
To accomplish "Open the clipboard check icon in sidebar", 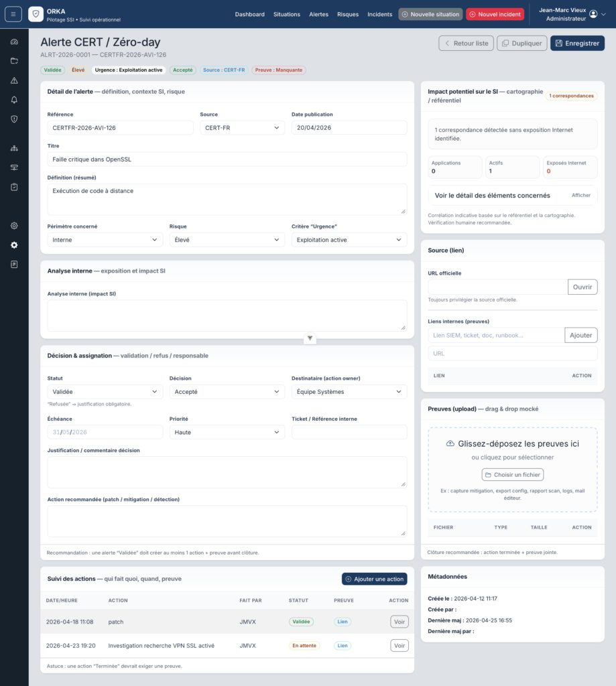I will (14, 187).
